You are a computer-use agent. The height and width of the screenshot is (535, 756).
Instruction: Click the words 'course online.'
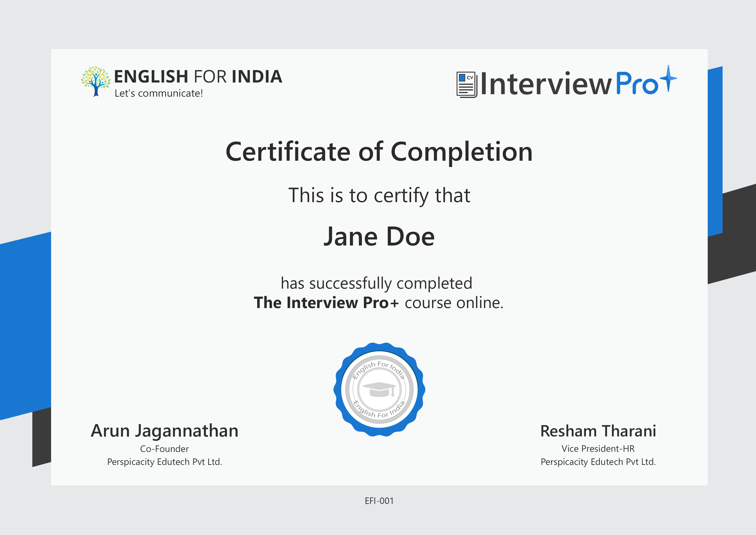[x=454, y=303]
